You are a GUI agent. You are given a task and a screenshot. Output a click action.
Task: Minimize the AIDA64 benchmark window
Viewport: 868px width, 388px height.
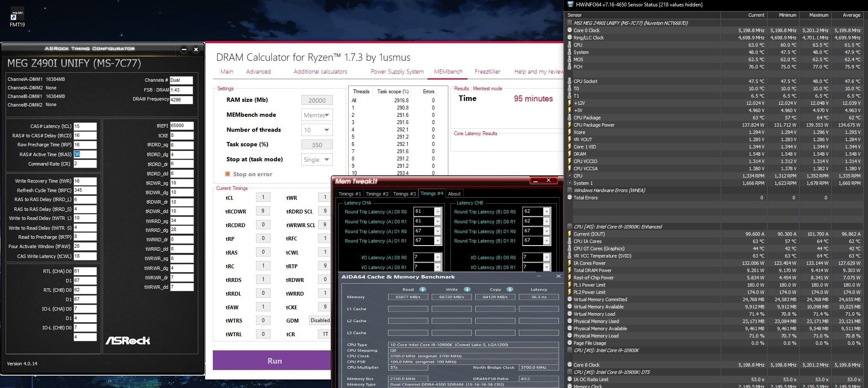coord(538,276)
